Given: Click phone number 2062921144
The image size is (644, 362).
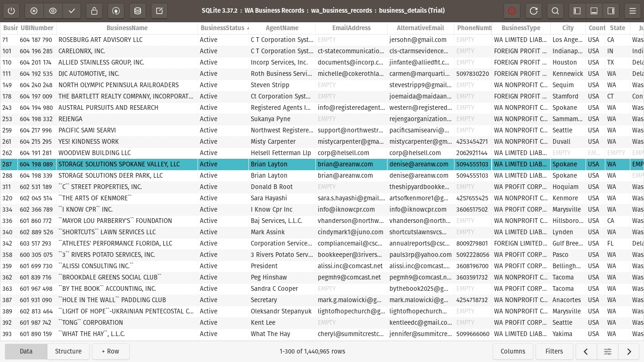Looking at the screenshot, I should (473, 153).
